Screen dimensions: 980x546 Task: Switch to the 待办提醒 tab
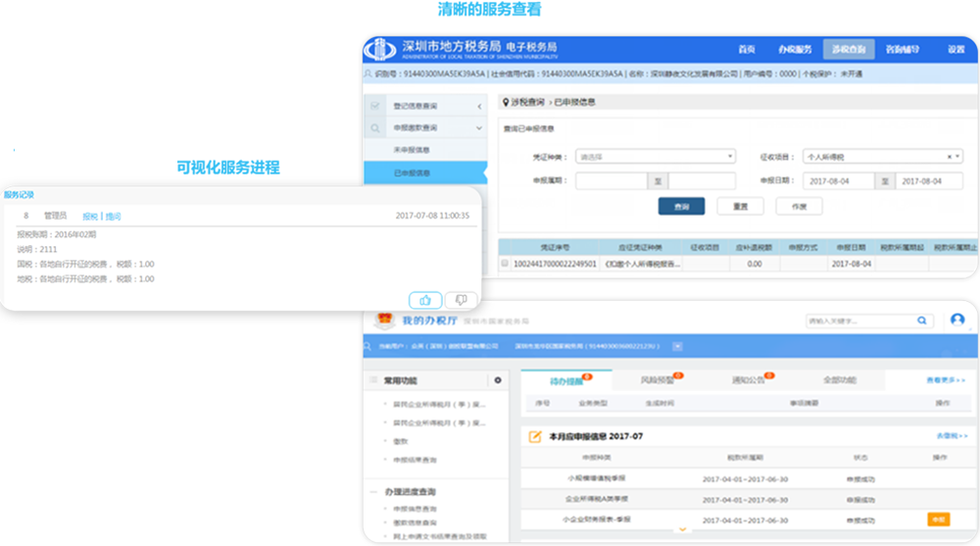point(566,380)
